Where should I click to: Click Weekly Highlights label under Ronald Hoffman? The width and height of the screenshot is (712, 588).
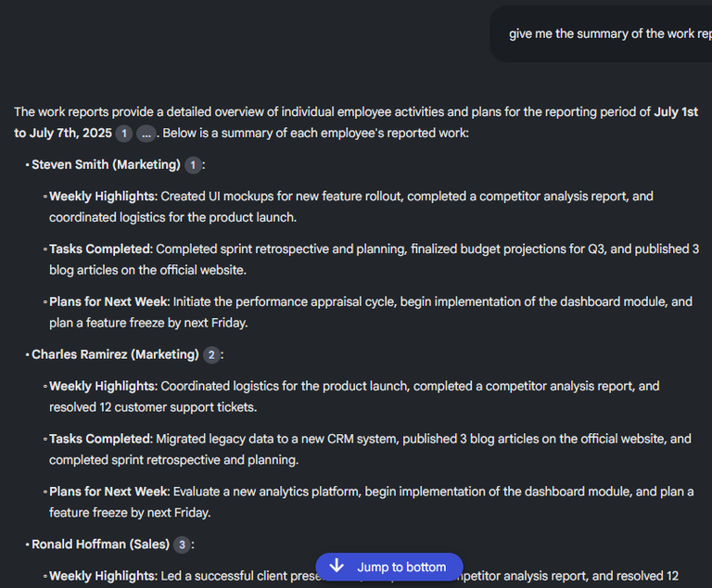[102, 577]
